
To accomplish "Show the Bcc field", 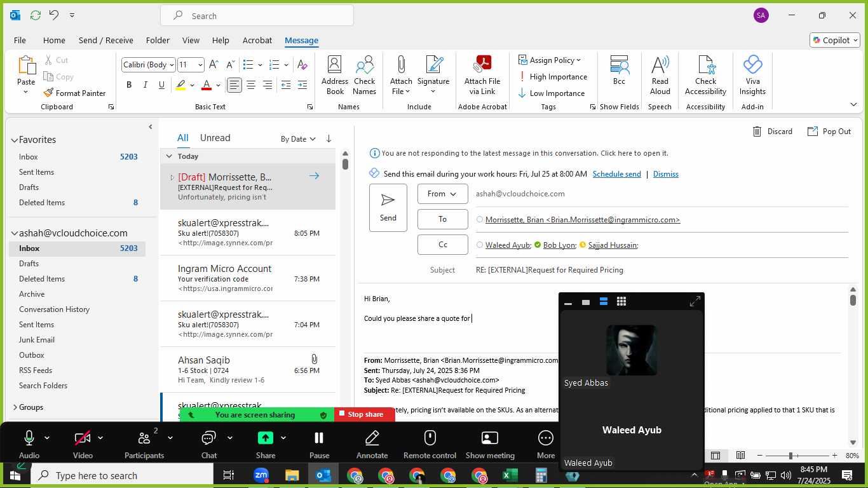I will pyautogui.click(x=619, y=71).
